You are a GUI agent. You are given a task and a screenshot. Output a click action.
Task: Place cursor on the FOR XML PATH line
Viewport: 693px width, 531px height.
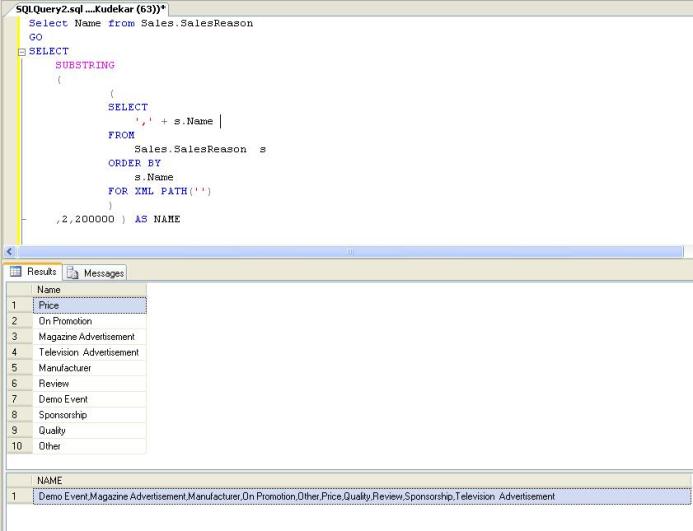160,191
